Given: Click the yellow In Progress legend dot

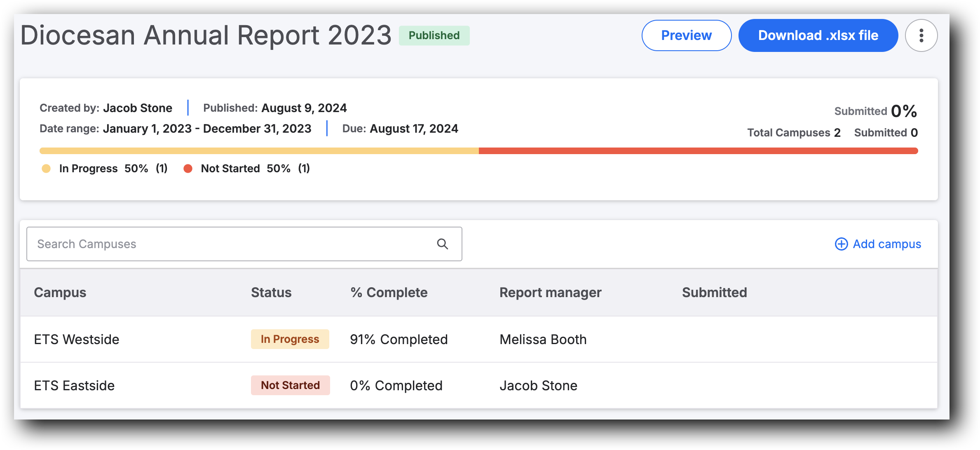Looking at the screenshot, I should tap(46, 168).
